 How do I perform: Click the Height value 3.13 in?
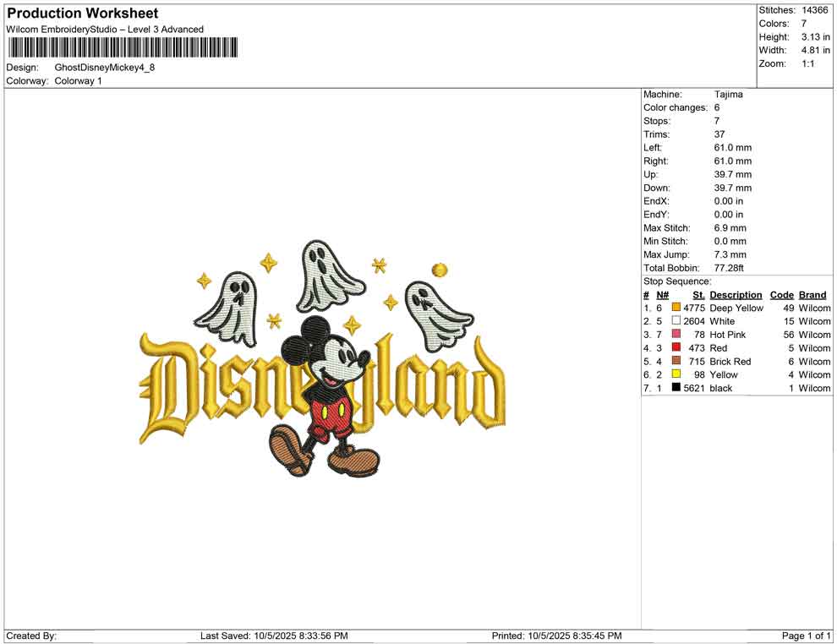pos(815,37)
